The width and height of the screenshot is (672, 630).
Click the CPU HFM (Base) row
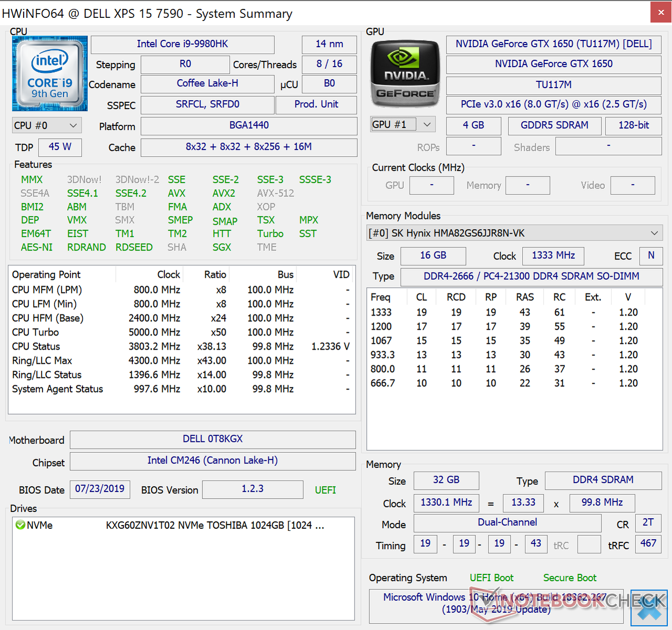pyautogui.click(x=181, y=318)
